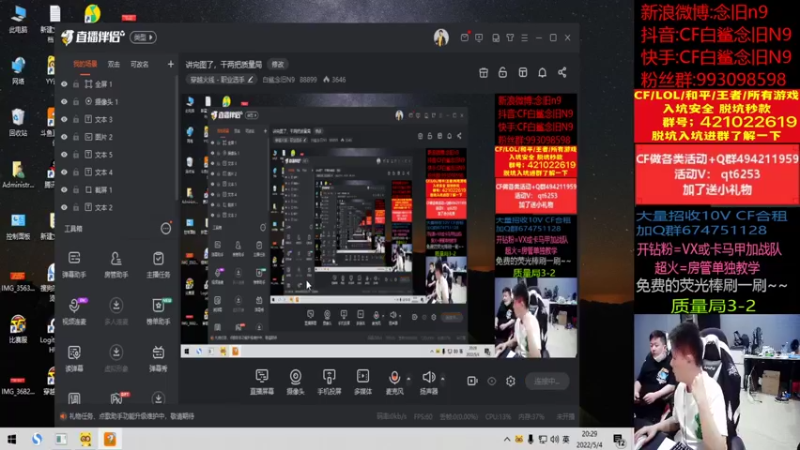Click the preview eye icon near settings
800x450 pixels.
click(x=492, y=381)
